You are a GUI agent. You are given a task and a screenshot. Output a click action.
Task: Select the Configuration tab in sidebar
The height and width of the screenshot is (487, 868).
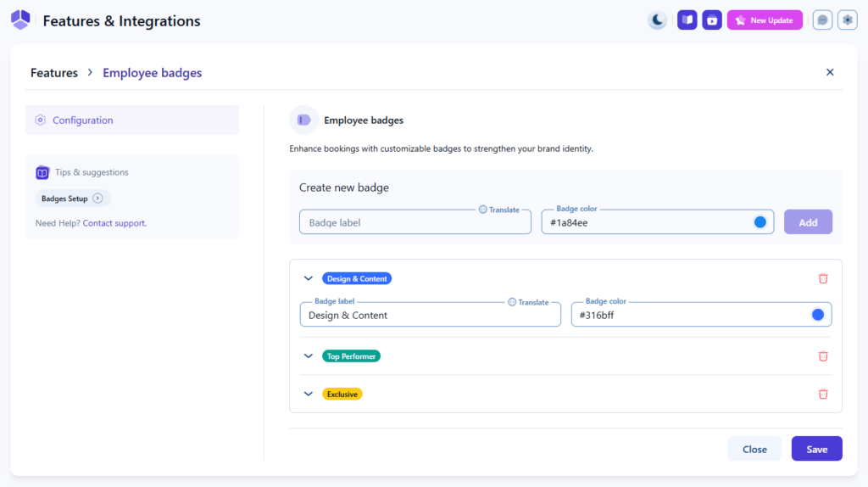[x=132, y=120]
